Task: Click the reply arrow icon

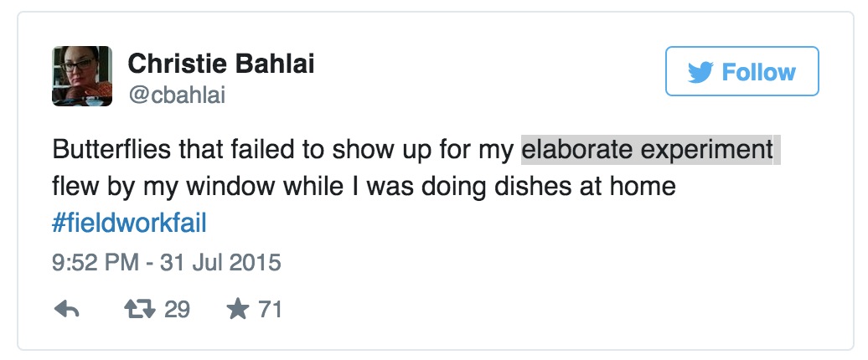Action: (66, 310)
